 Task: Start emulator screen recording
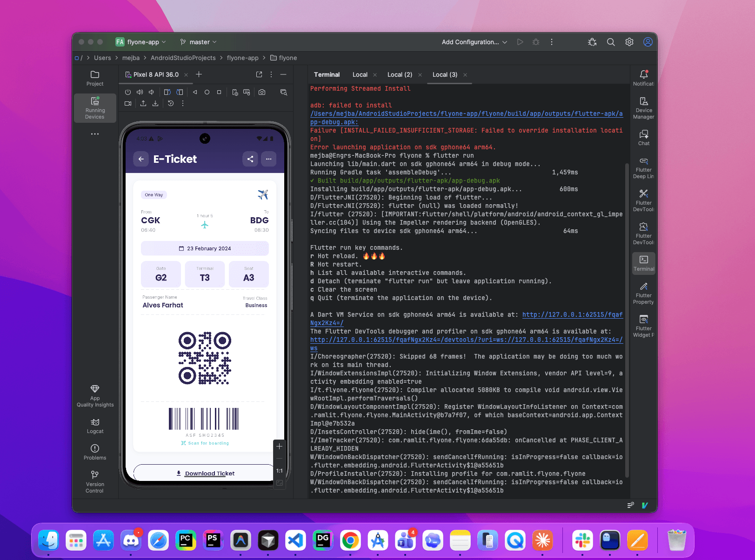[128, 103]
